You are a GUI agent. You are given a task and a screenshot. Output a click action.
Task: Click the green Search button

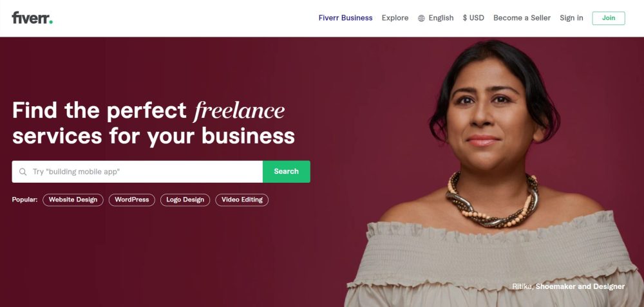click(x=287, y=172)
